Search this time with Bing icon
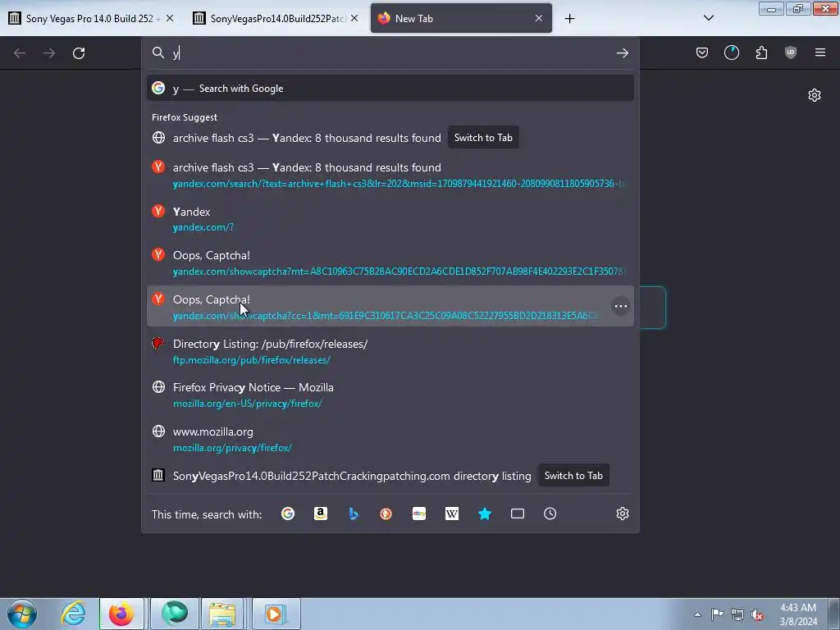This screenshot has height=630, width=840. 353,514
